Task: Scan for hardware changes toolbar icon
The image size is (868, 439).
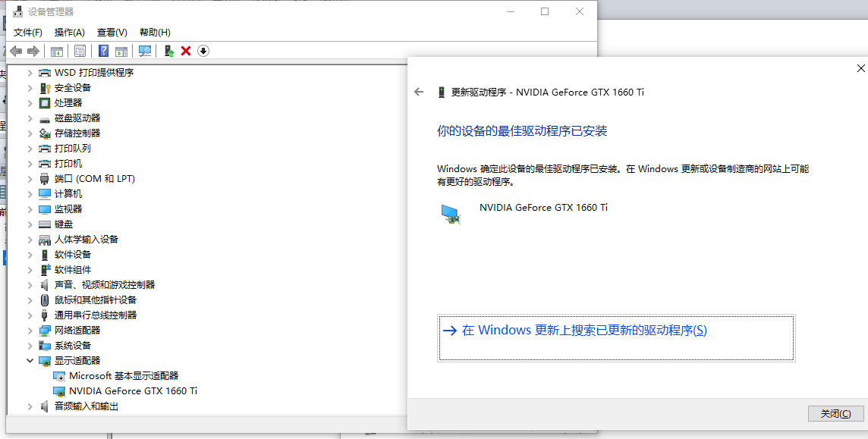Action: click(x=145, y=51)
